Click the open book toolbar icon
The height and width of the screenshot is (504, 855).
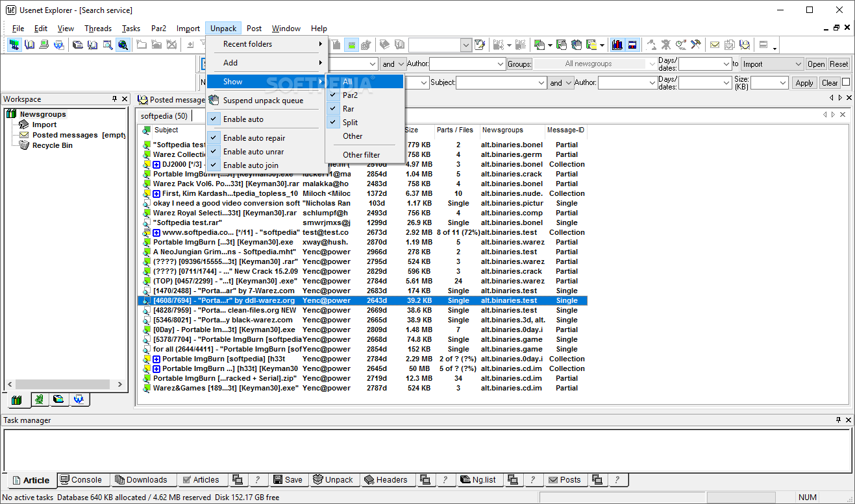(x=30, y=45)
